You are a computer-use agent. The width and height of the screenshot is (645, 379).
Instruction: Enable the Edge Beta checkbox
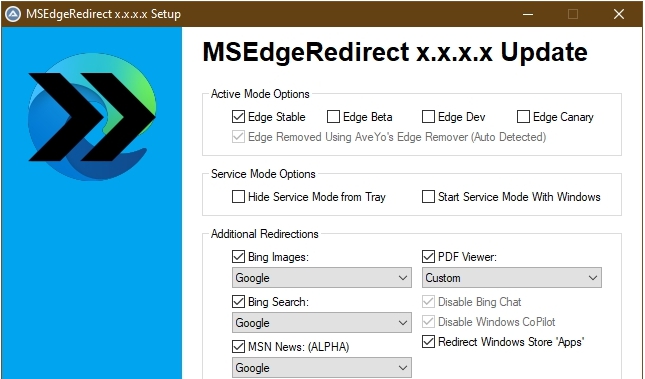pos(333,117)
